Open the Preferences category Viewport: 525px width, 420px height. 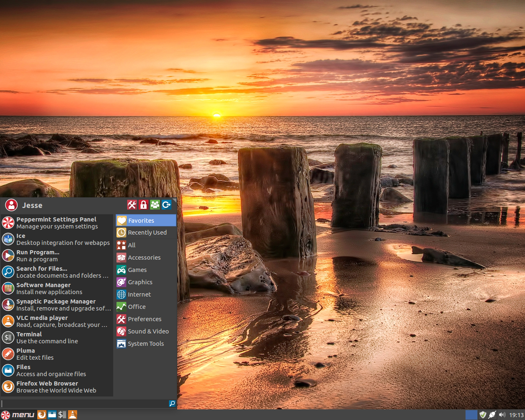146,319
